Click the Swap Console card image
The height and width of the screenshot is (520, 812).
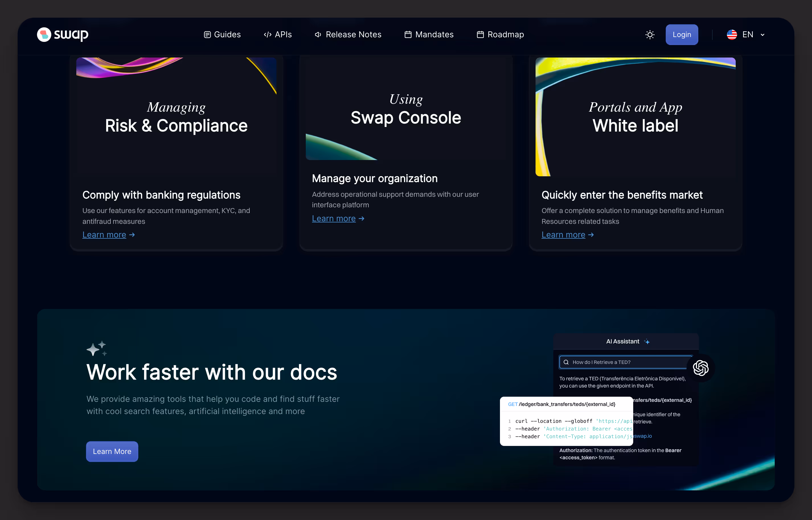[x=406, y=109]
